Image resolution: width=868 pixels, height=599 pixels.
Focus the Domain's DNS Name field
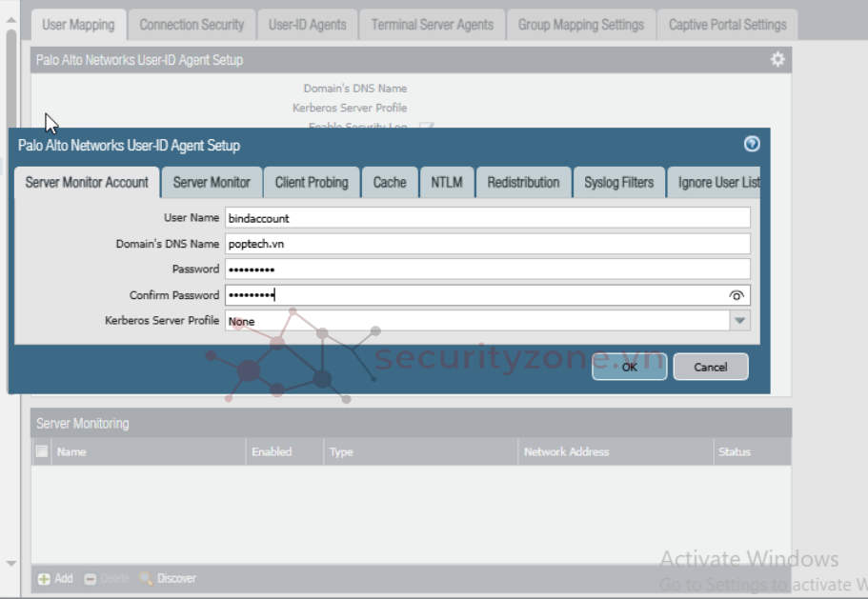(487, 244)
